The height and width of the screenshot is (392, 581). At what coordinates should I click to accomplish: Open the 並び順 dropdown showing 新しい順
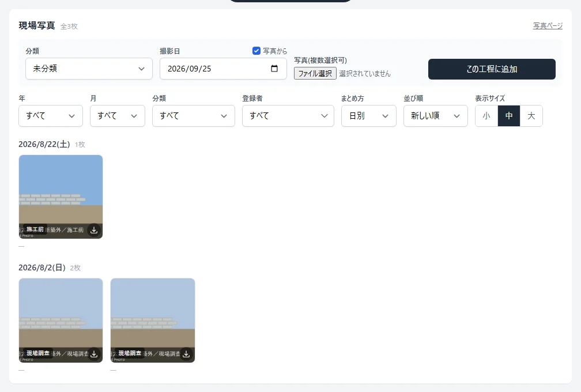coord(436,116)
